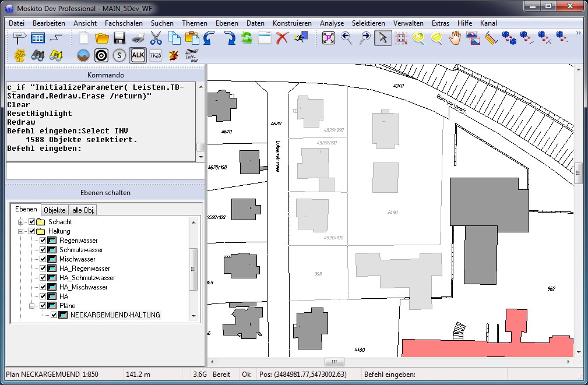Click the scissors cut icon

coord(156,38)
